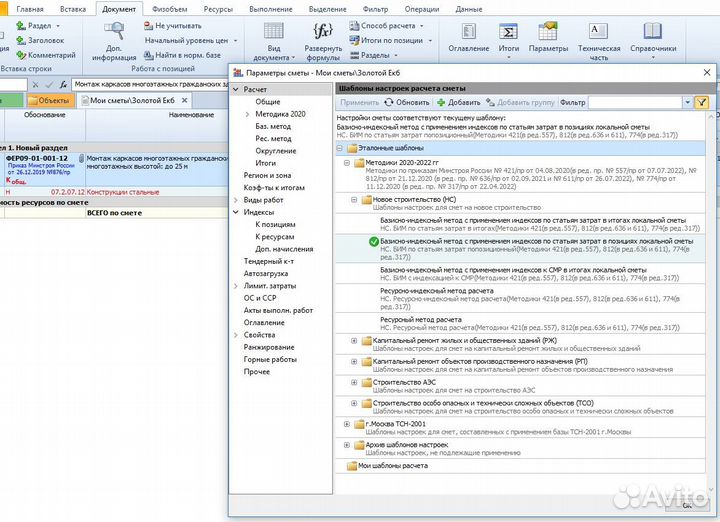The width and height of the screenshot is (720, 522).
Task: Open Параметры from the ribbon
Action: 548,37
